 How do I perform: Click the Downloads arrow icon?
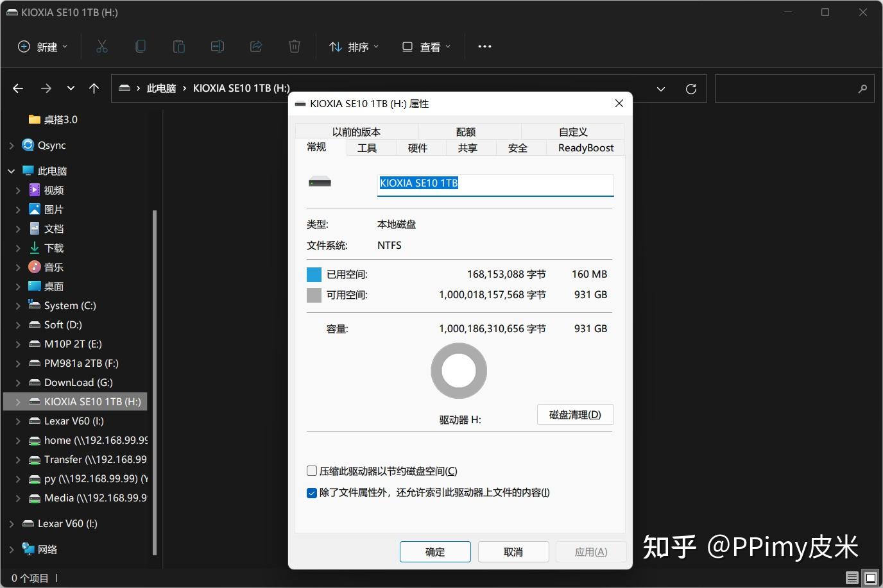35,248
